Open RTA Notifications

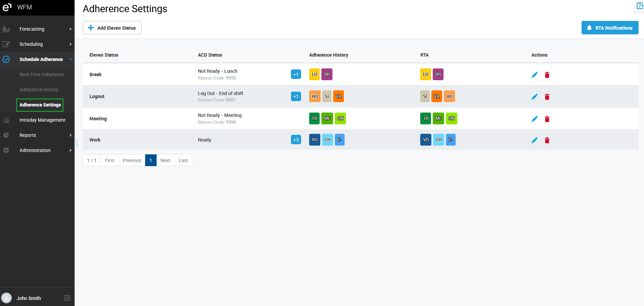click(610, 28)
